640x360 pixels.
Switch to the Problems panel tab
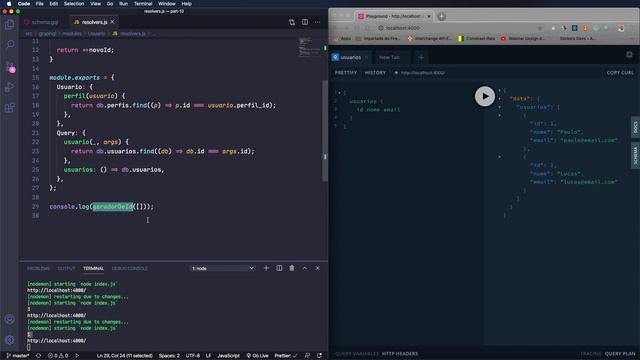[38, 269]
